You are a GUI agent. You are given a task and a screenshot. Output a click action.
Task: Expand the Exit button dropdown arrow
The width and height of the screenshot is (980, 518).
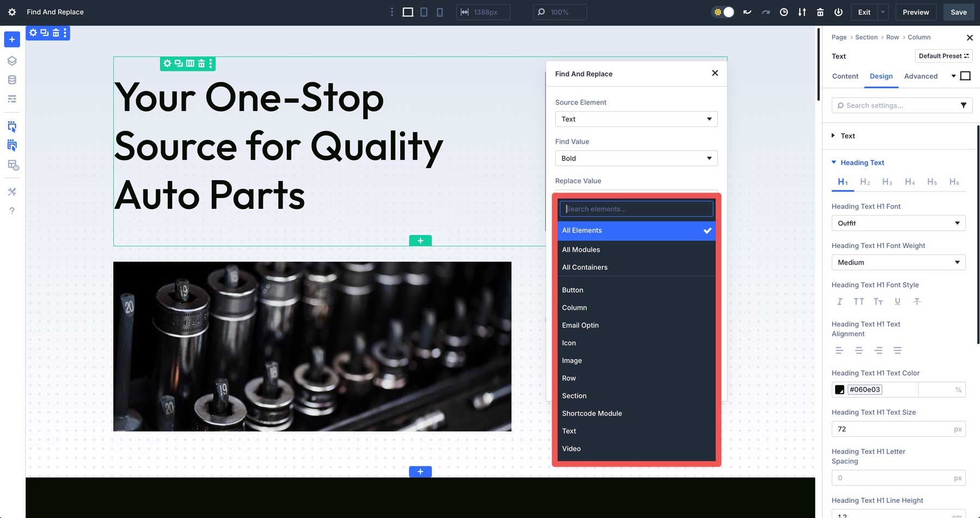coord(882,12)
